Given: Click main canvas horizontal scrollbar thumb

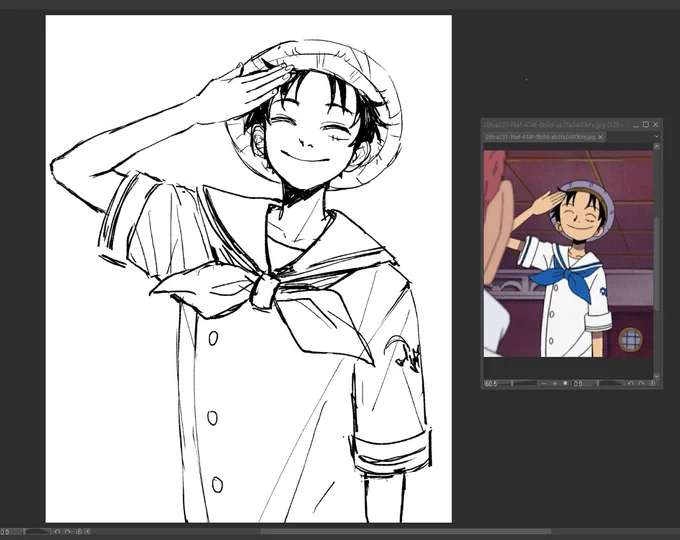Looking at the screenshot, I should pos(406,531).
